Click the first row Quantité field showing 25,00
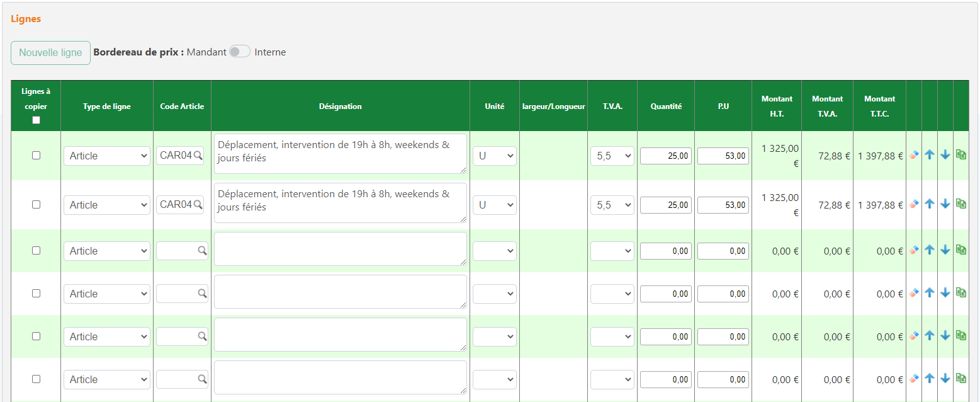The height and width of the screenshot is (402, 980). [666, 156]
